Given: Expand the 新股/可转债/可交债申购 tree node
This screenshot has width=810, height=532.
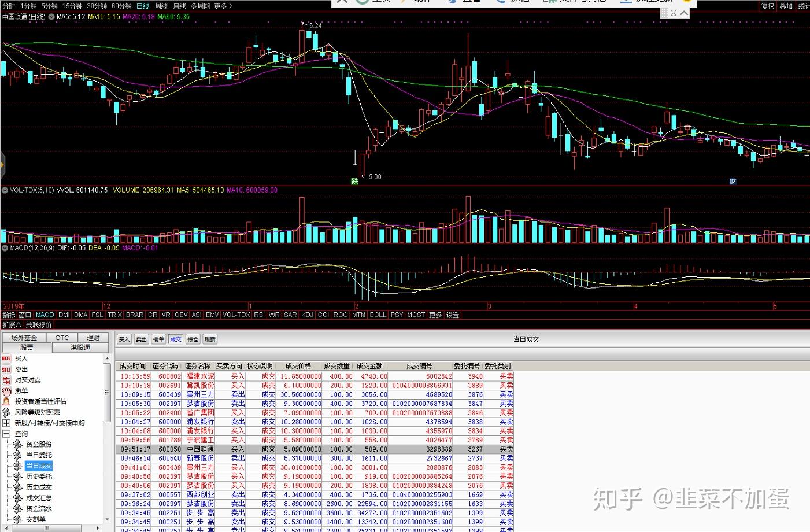Looking at the screenshot, I should (x=6, y=423).
